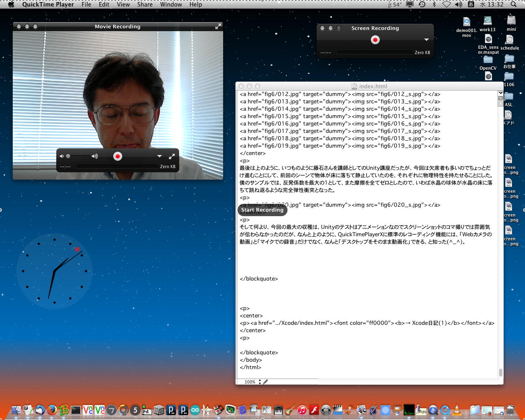This screenshot has height=420, width=525.
Task: Open options dropdown in Screen Recording window
Action: pyautogui.click(x=427, y=40)
